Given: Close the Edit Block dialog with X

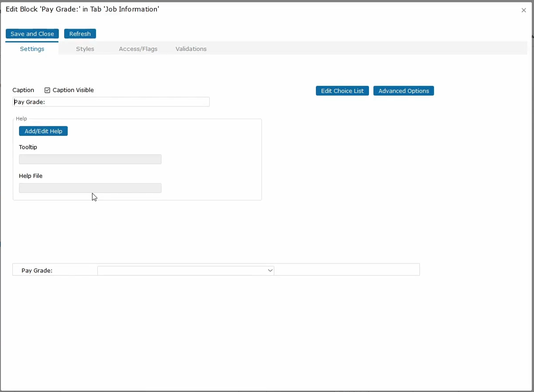Looking at the screenshot, I should [523, 10].
